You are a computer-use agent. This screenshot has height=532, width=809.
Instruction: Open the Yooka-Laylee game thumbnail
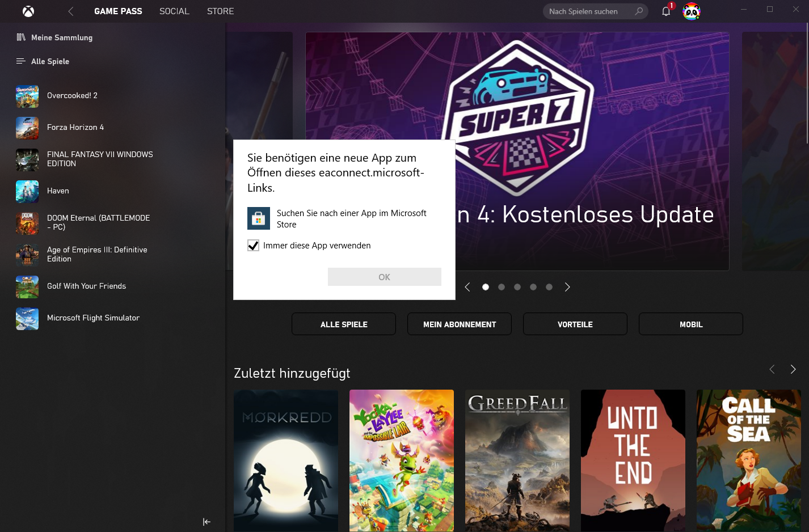coord(402,461)
